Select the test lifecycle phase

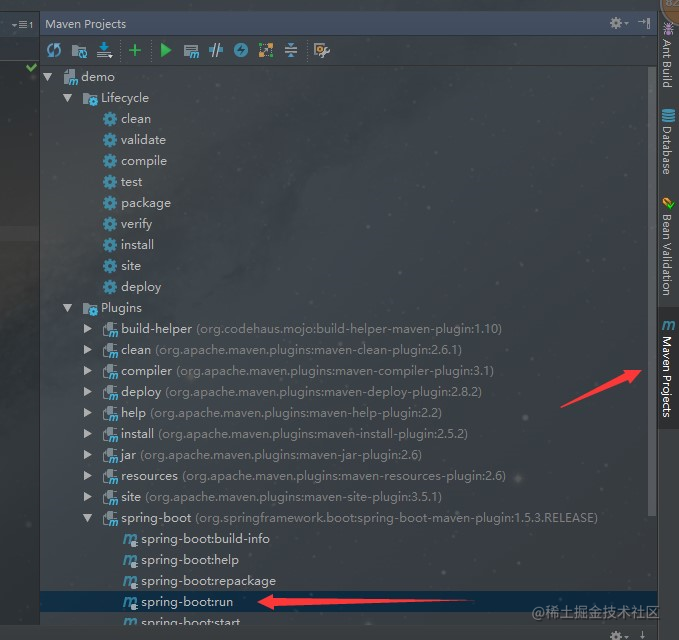pyautogui.click(x=131, y=182)
